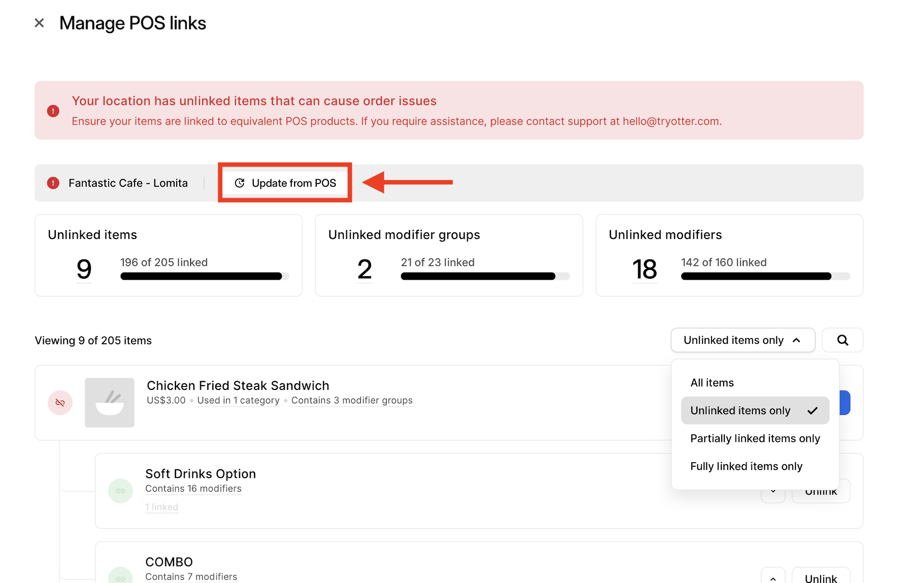Choose All items from the filter menu
Image resolution: width=924 pixels, height=583 pixels.
pos(712,383)
